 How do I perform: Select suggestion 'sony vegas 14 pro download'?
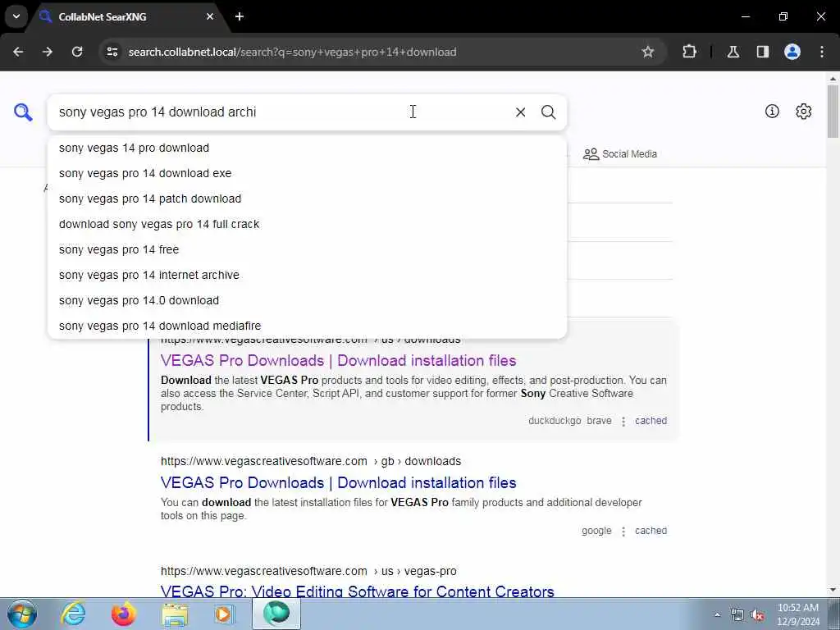(307, 148)
